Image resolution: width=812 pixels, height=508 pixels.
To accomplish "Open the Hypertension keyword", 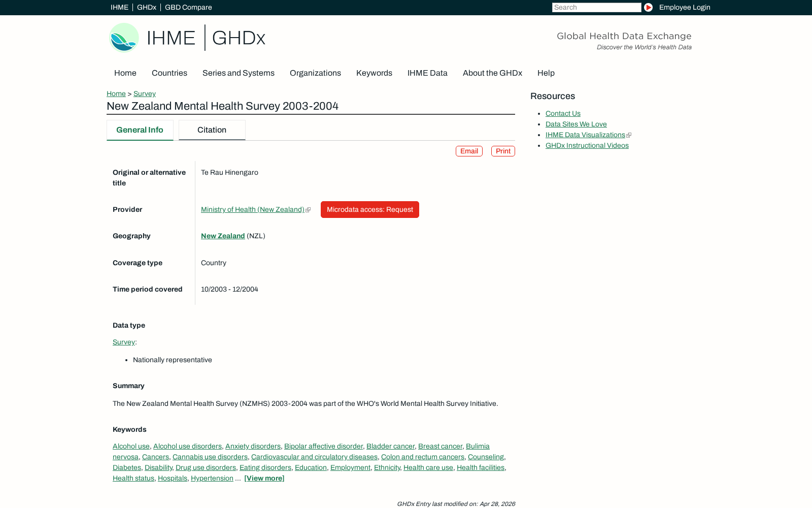I will pyautogui.click(x=212, y=478).
